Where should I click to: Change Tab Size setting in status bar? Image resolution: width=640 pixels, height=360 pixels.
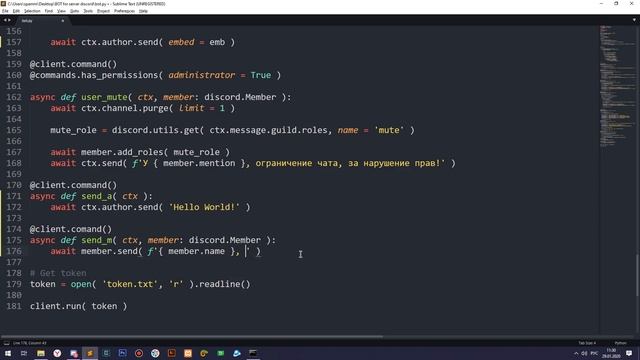[x=587, y=343]
